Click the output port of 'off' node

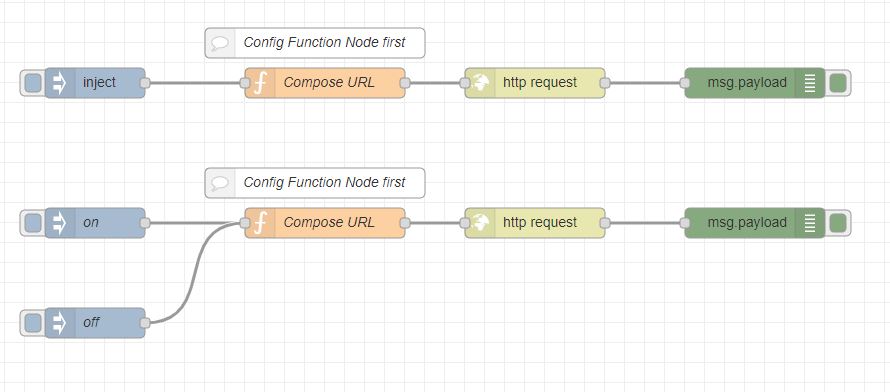tap(145, 323)
